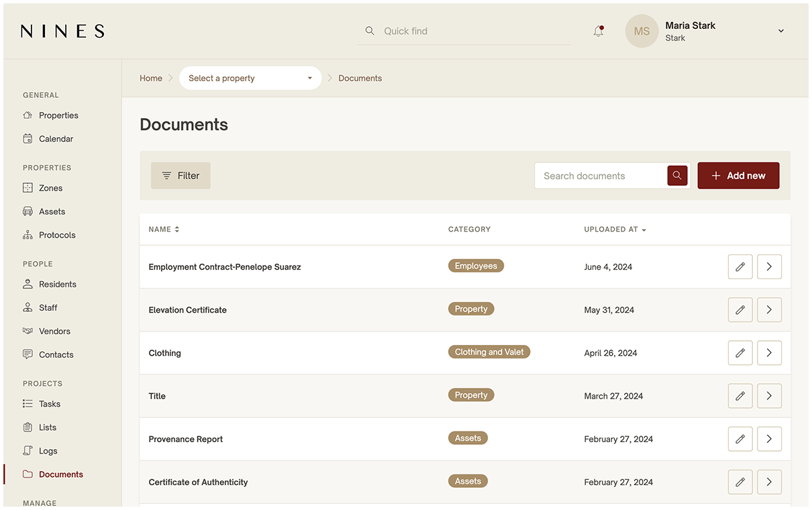This screenshot has width=812, height=510.
Task: Click the Add new button
Action: click(738, 175)
